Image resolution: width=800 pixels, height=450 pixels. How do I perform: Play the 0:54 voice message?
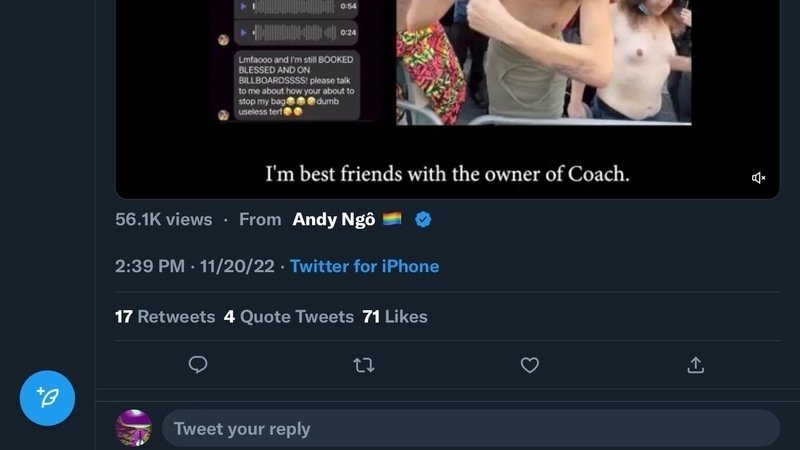point(241,6)
